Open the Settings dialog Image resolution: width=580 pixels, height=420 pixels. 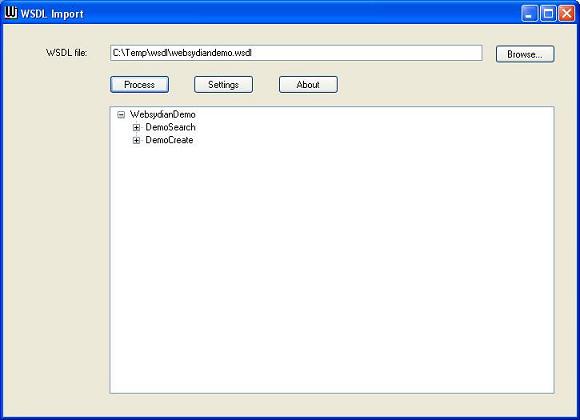223,85
